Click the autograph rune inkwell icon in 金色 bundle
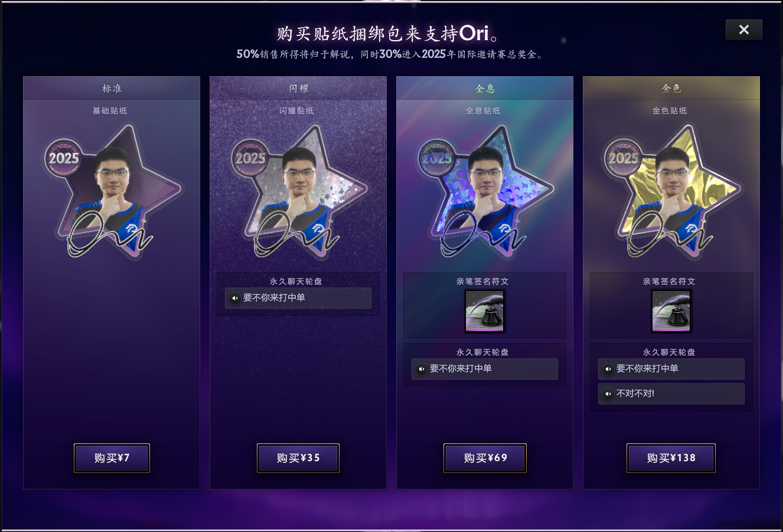This screenshot has height=532, width=783. 671,311
